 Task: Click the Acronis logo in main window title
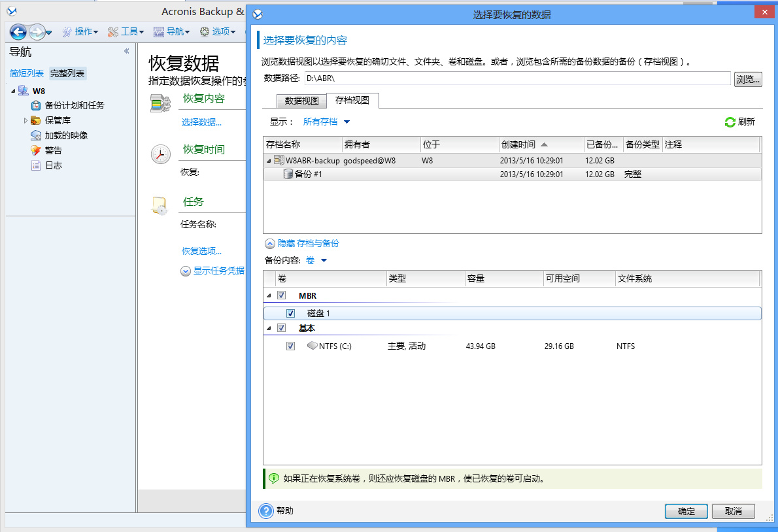12,11
